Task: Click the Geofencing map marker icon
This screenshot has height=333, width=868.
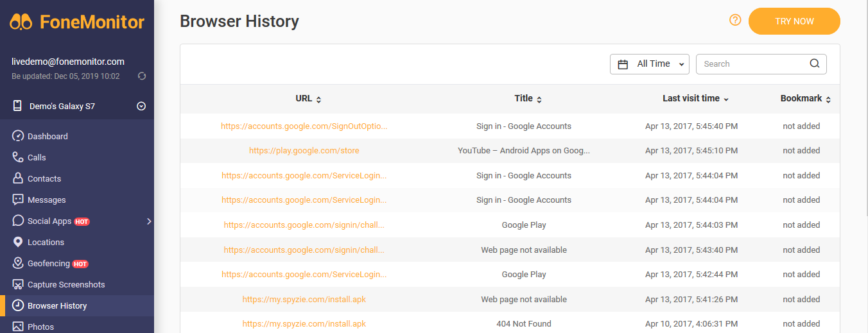Action: (x=18, y=263)
